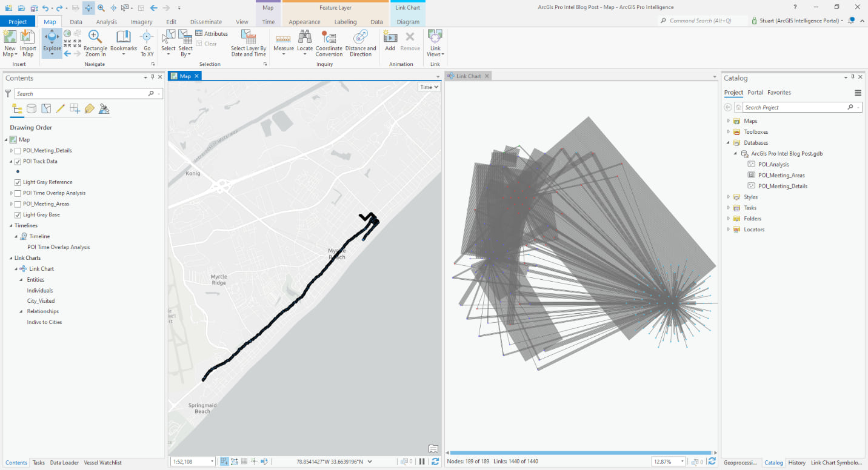Image resolution: width=868 pixels, height=470 pixels.
Task: Open the Time dropdown on the map view
Action: 429,87
